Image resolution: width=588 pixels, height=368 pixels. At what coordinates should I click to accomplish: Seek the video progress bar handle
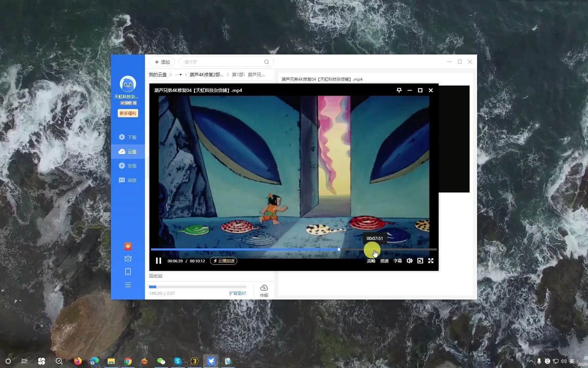[x=339, y=249]
